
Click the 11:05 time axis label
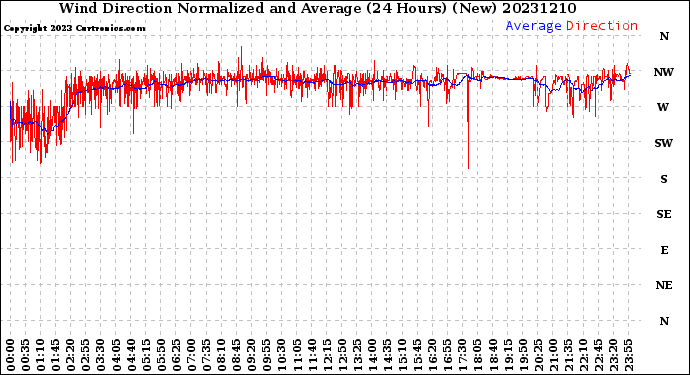tap(297, 355)
